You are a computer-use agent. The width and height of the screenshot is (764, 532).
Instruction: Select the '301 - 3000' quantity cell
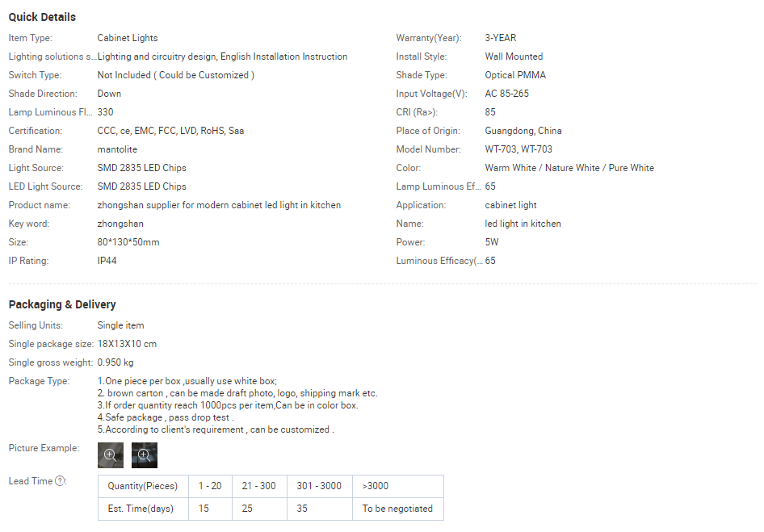click(x=319, y=486)
